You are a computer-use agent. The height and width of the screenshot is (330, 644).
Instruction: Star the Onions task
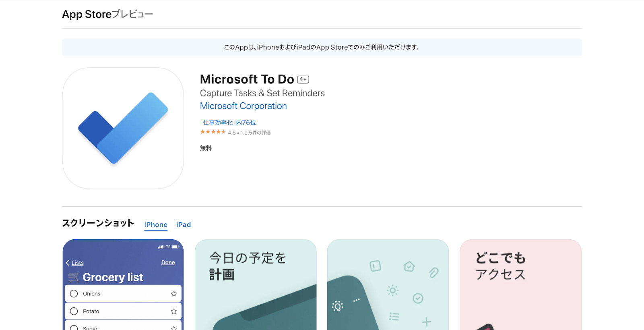pyautogui.click(x=174, y=294)
